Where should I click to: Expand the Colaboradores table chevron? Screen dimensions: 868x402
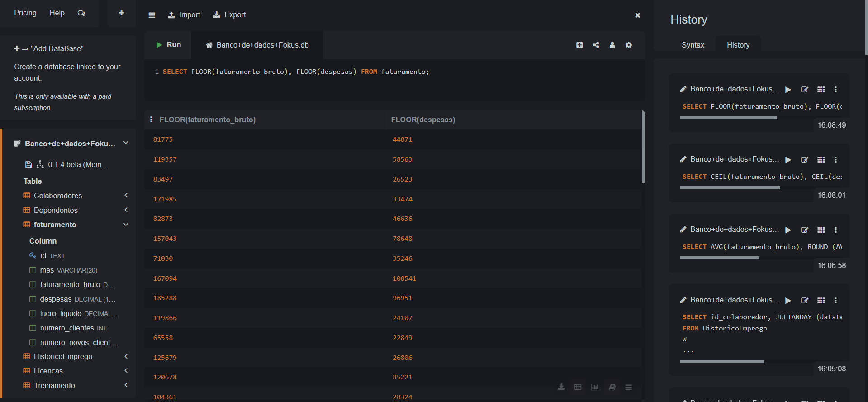point(126,196)
